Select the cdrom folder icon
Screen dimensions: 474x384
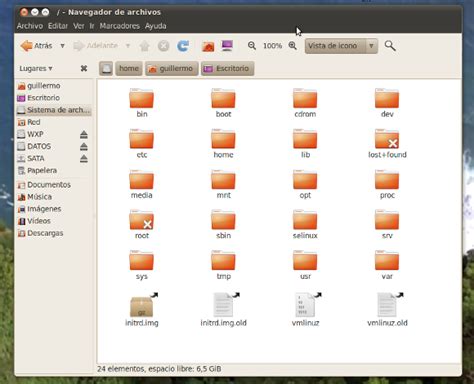tap(305, 98)
